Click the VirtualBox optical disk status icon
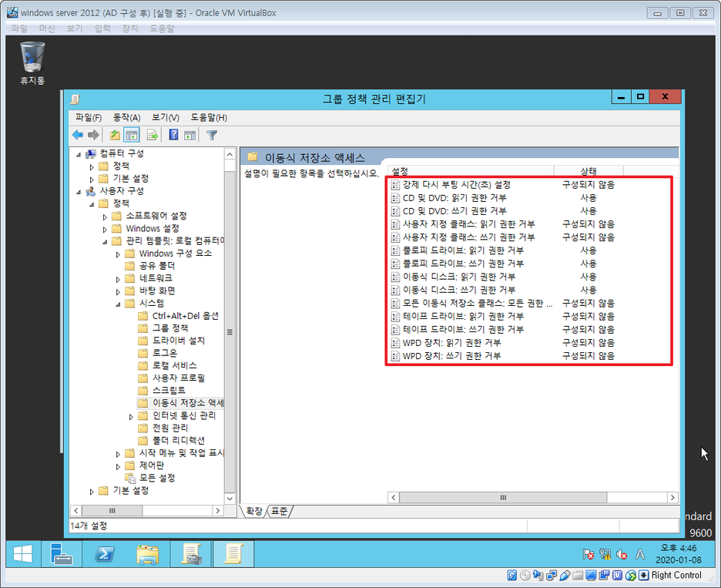Screen dimensions: 721x588 coord(525,575)
